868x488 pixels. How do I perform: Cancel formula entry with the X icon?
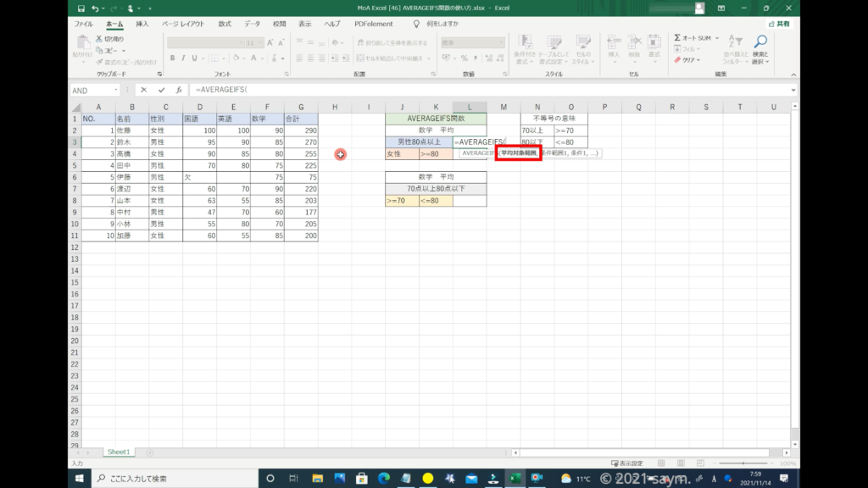pos(144,90)
